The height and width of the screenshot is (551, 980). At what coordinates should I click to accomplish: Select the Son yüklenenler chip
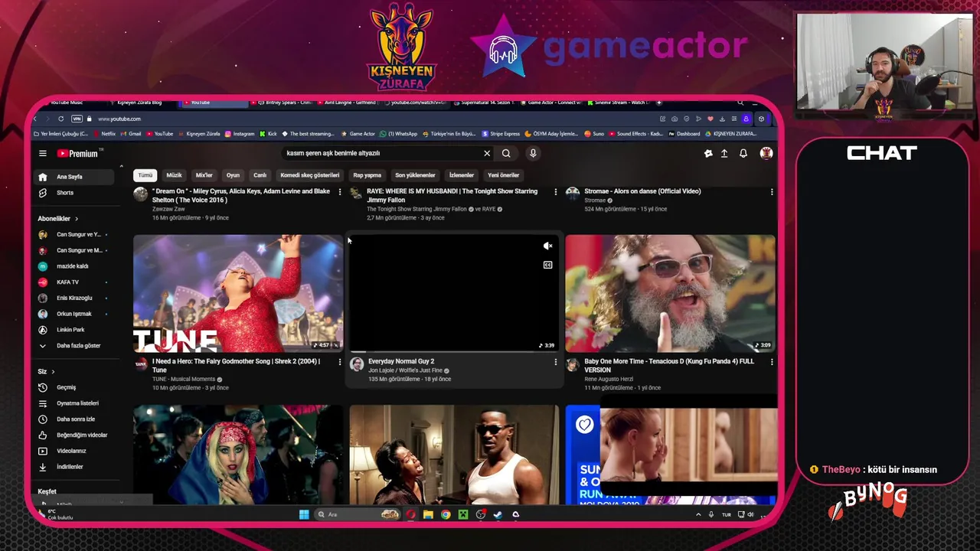pos(415,175)
